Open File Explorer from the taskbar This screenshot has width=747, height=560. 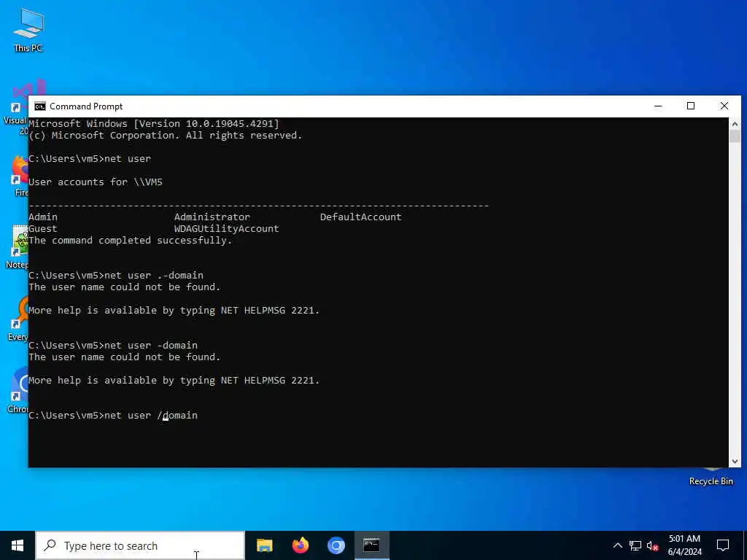(264, 545)
